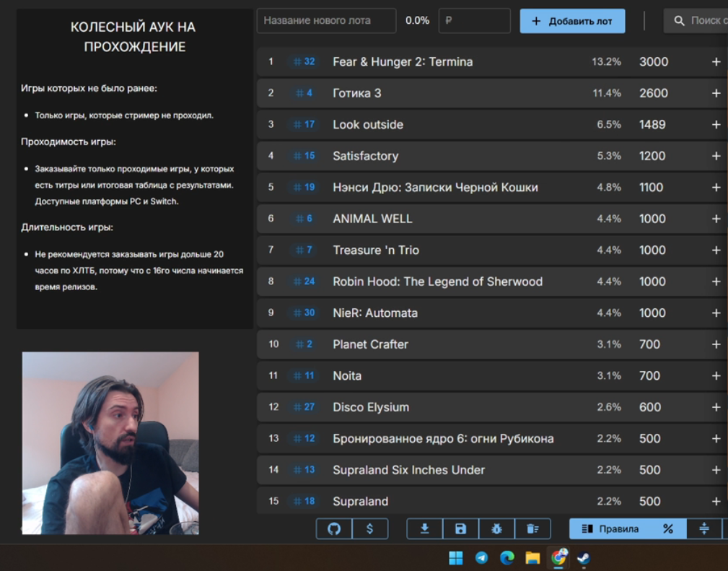The image size is (728, 571).
Task: Click plus on Нэнси Дрю row
Action: click(x=716, y=187)
